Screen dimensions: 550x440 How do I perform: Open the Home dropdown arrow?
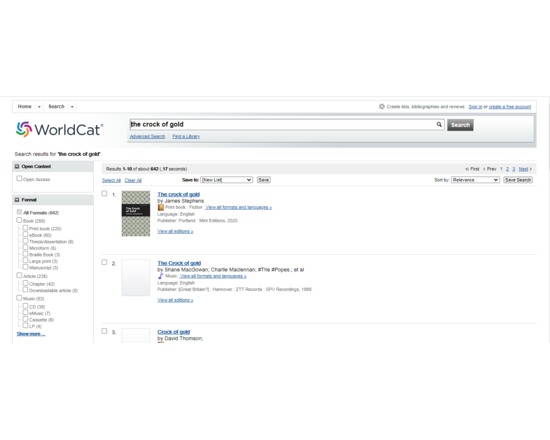(x=39, y=107)
